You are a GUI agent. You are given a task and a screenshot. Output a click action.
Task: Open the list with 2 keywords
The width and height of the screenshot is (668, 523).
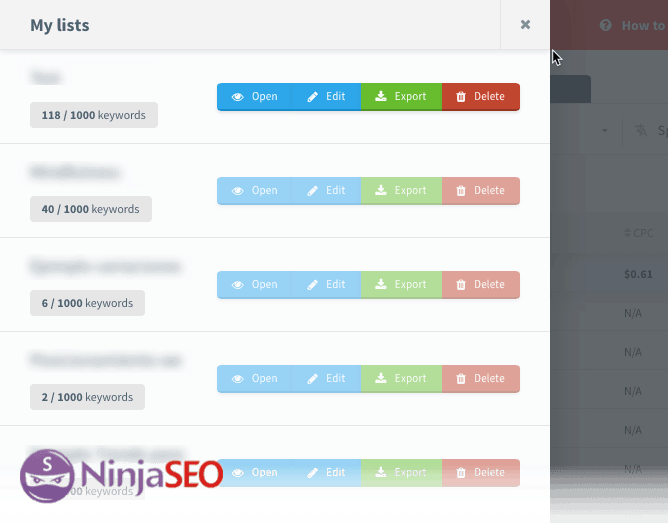254,379
